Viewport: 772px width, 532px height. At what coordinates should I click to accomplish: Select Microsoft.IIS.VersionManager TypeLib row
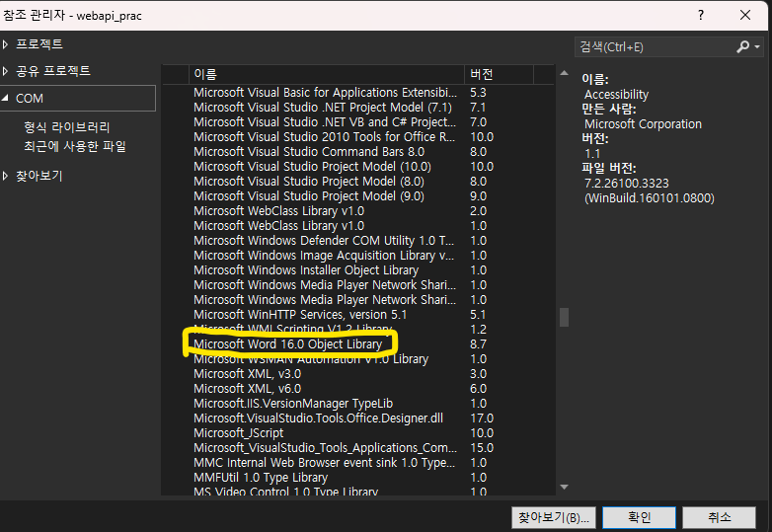point(358,404)
